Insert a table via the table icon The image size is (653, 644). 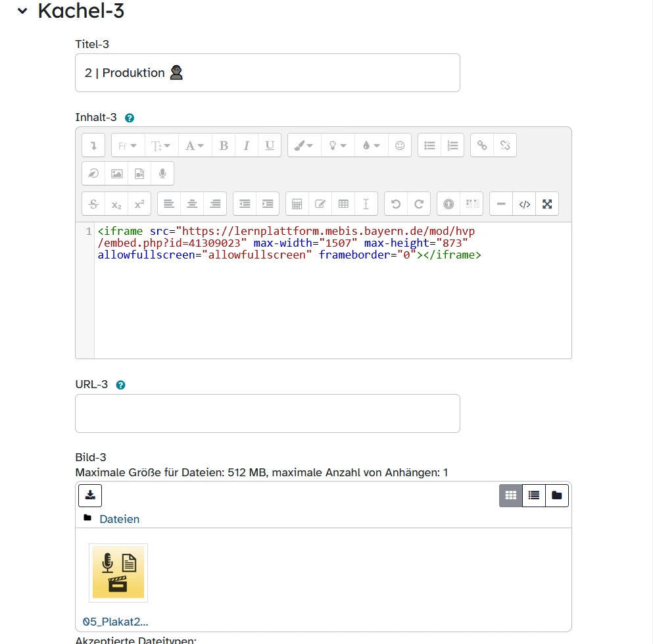343,204
